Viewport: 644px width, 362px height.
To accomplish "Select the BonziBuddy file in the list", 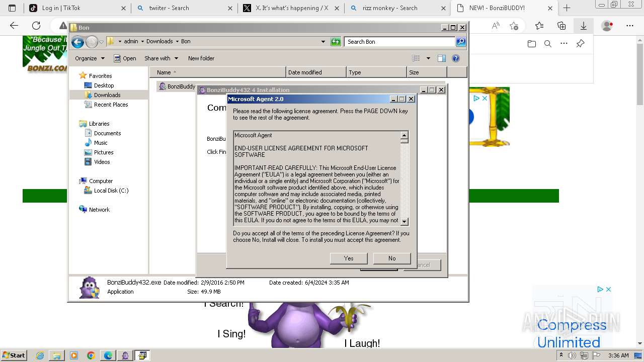I will click(177, 86).
